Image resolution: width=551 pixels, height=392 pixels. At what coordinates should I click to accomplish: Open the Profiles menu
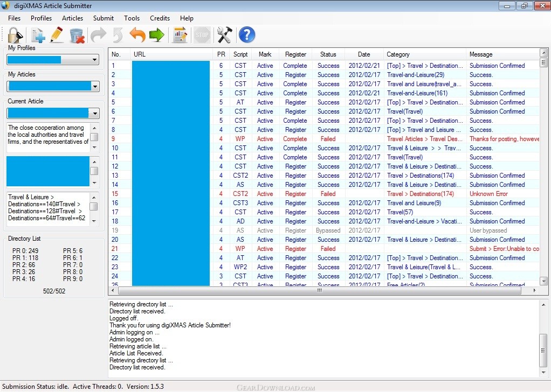click(41, 18)
